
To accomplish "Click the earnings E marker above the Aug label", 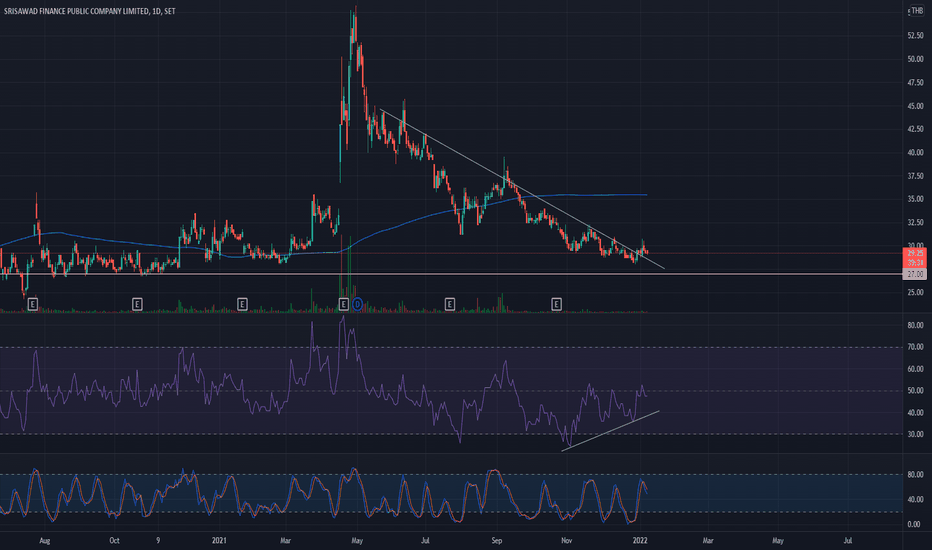I will (33, 304).
